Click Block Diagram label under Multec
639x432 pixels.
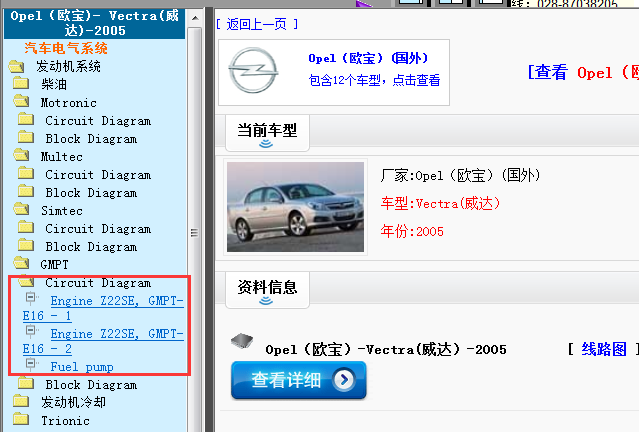91,193
